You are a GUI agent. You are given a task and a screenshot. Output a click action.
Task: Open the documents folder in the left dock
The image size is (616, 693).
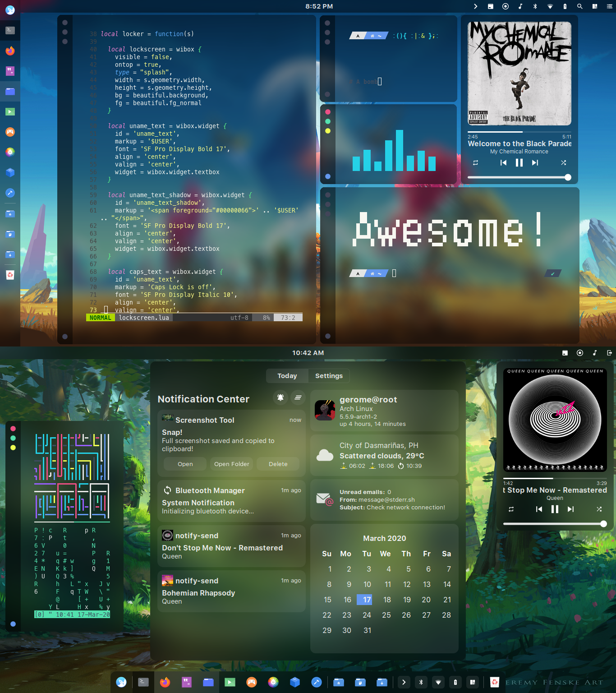[10, 234]
